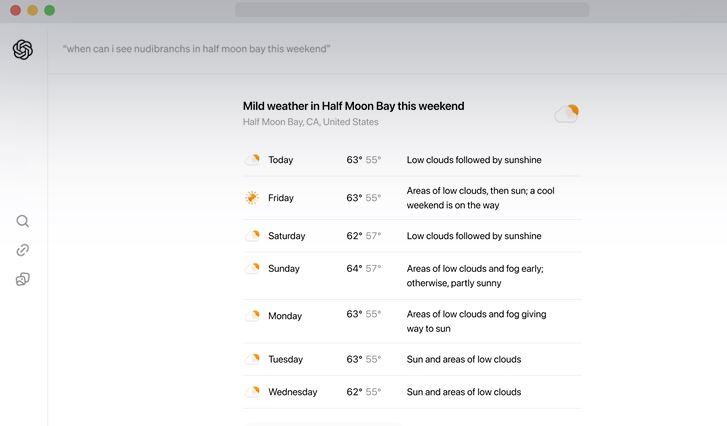727x426 pixels.
Task: Click Saturday's weather icon
Action: point(252,235)
